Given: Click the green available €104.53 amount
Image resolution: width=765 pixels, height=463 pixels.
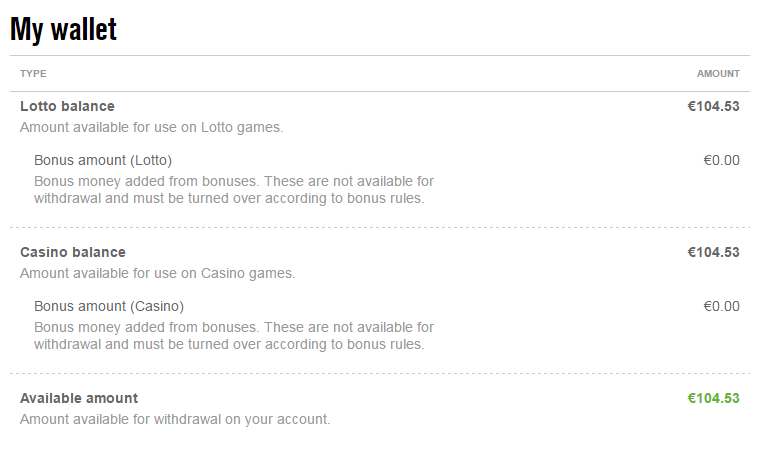Looking at the screenshot, I should click(x=713, y=398).
